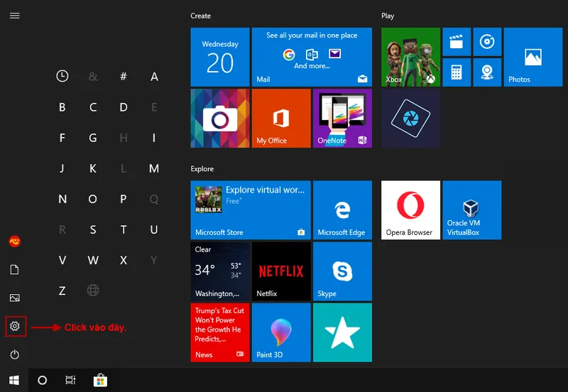The image size is (568, 392).
Task: Select letter S in the alphabet index
Action: (x=93, y=230)
